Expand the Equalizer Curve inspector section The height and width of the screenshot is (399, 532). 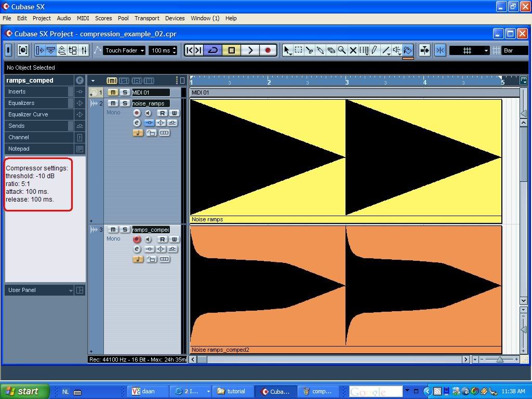(39, 114)
